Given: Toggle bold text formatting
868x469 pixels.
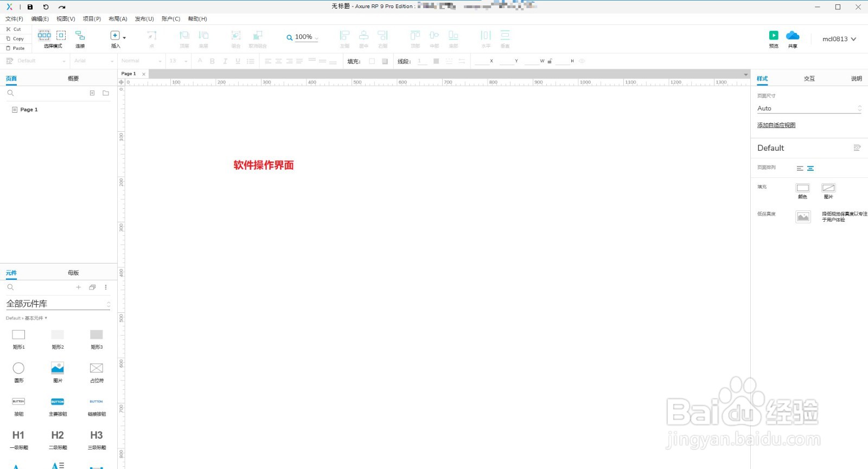Looking at the screenshot, I should coord(212,61).
